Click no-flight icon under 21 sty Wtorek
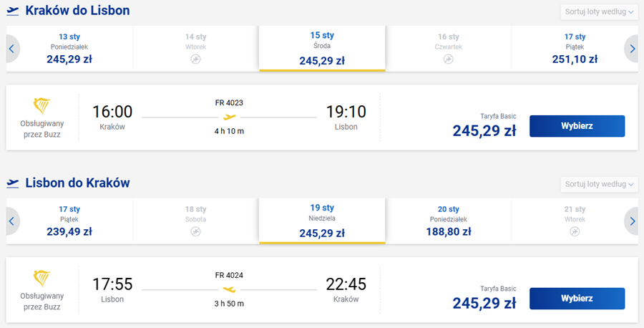The height and width of the screenshot is (328, 644). pos(575,232)
